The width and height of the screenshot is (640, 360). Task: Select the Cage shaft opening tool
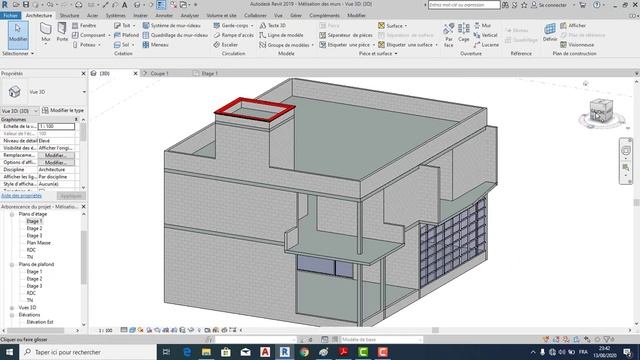point(464,33)
